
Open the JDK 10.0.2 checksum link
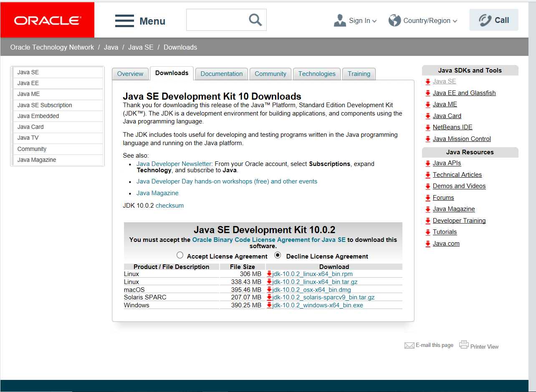pos(169,206)
